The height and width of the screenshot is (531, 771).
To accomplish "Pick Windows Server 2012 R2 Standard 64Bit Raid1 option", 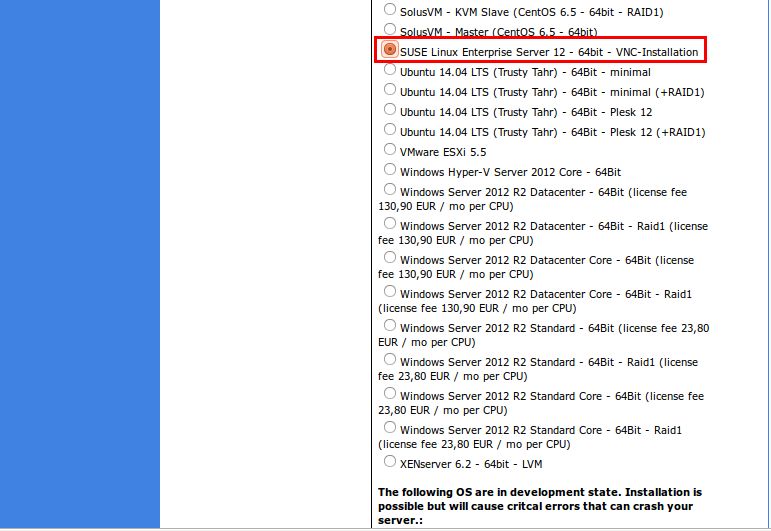I will coord(389,359).
